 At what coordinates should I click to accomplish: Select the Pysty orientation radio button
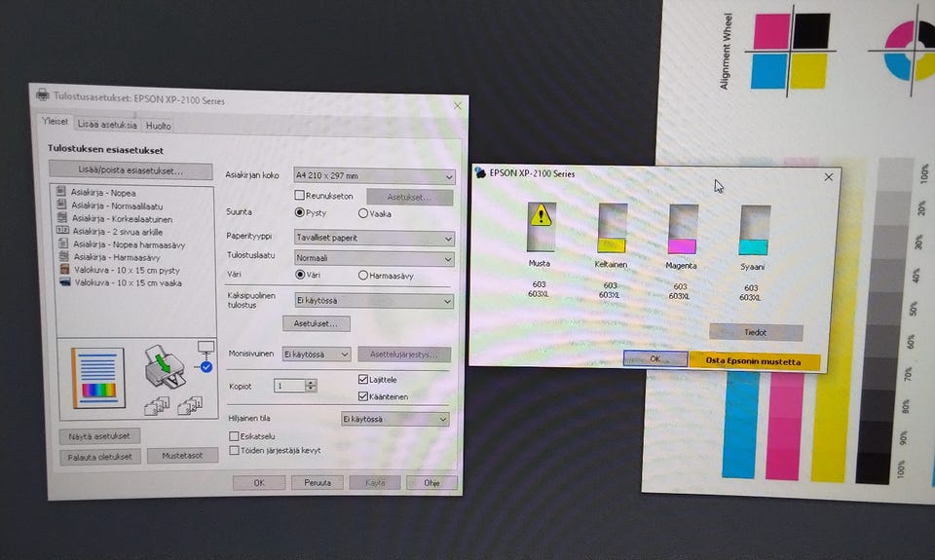pyautogui.click(x=300, y=212)
